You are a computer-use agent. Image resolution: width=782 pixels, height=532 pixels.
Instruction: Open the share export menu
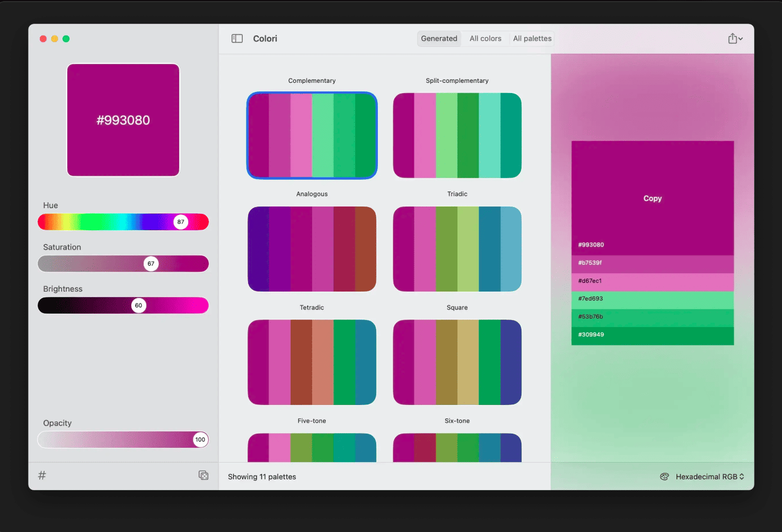(735, 39)
